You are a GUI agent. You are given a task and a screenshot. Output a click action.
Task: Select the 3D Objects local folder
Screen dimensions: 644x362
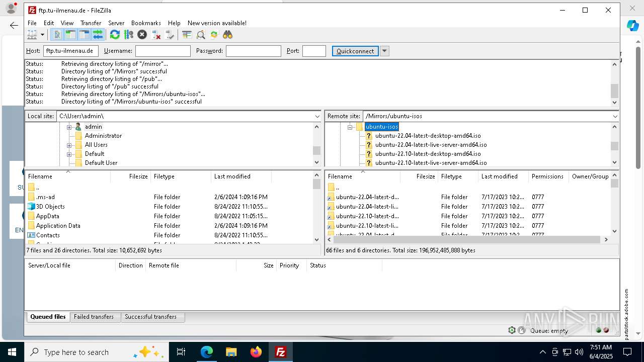coord(50,207)
